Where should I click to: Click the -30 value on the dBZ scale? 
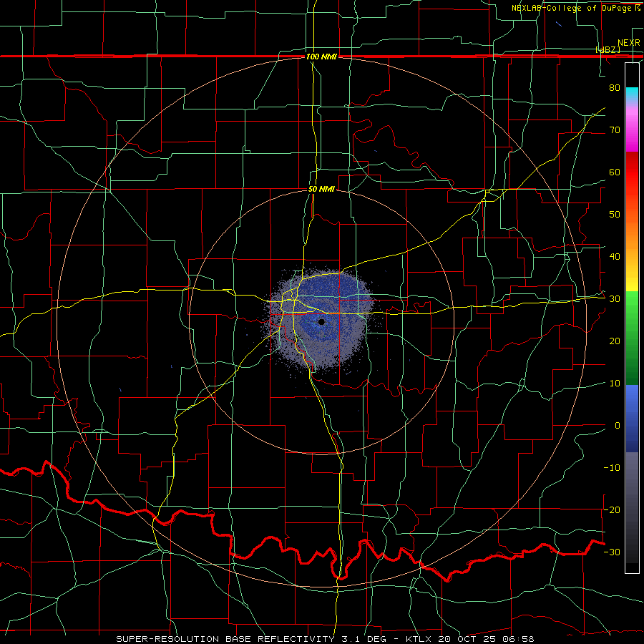pyautogui.click(x=612, y=552)
